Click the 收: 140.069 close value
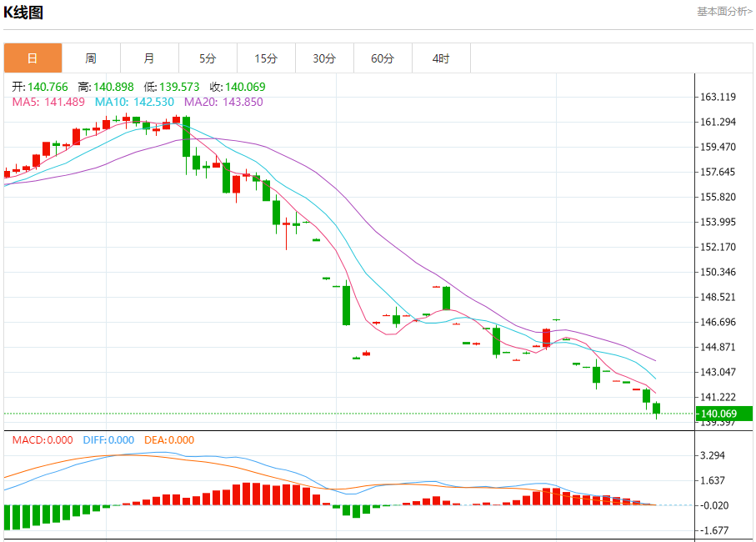 click(238, 87)
